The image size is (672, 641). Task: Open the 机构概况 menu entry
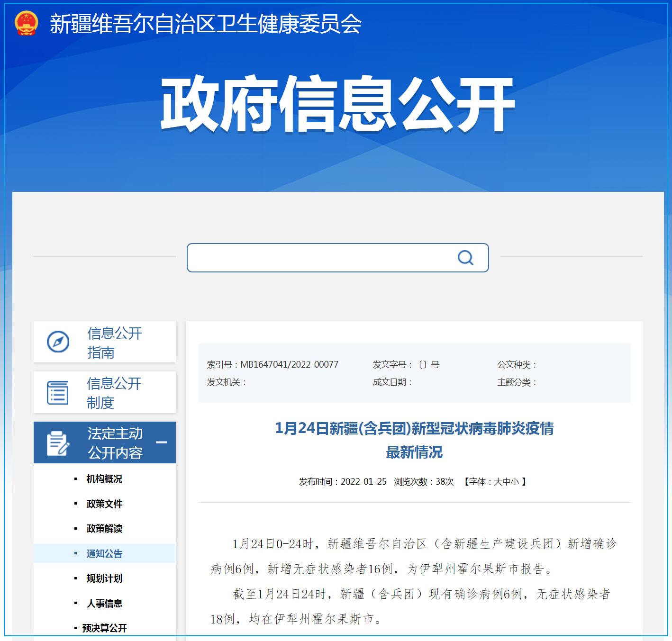104,479
